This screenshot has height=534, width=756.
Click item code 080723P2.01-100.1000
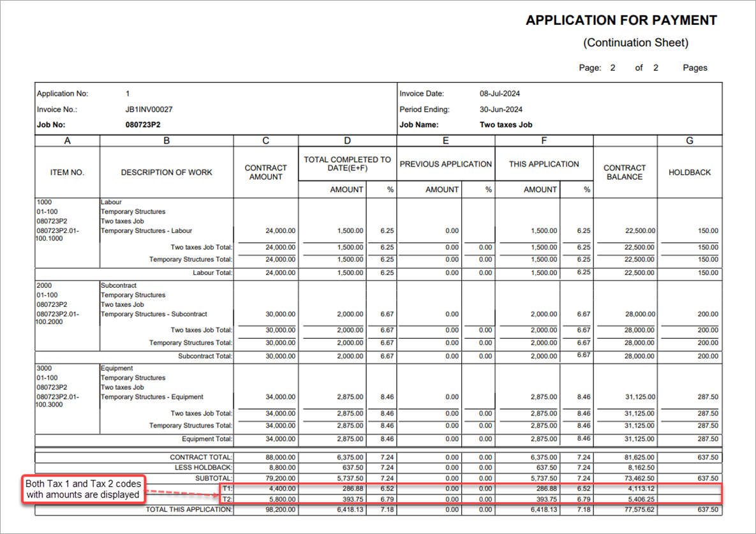pyautogui.click(x=57, y=235)
